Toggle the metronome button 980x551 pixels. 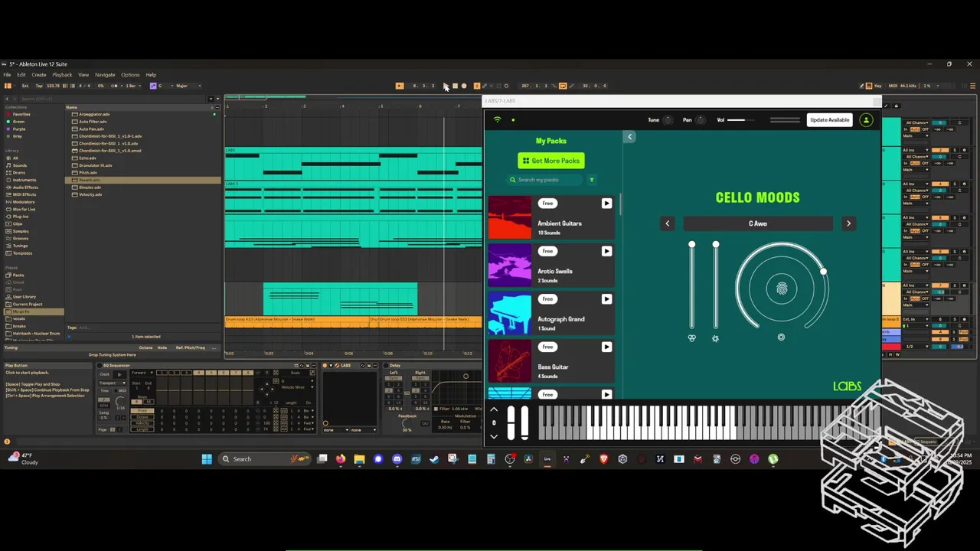point(115,86)
